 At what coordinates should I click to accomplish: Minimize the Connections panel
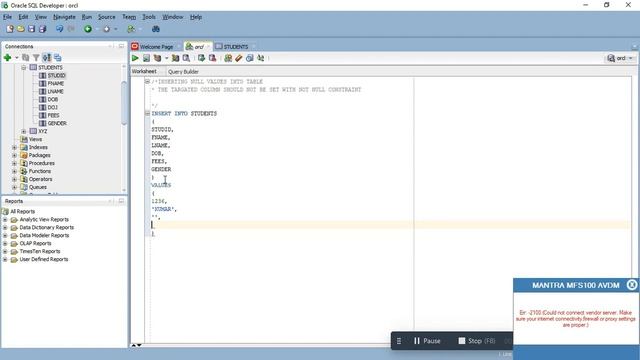(x=111, y=46)
